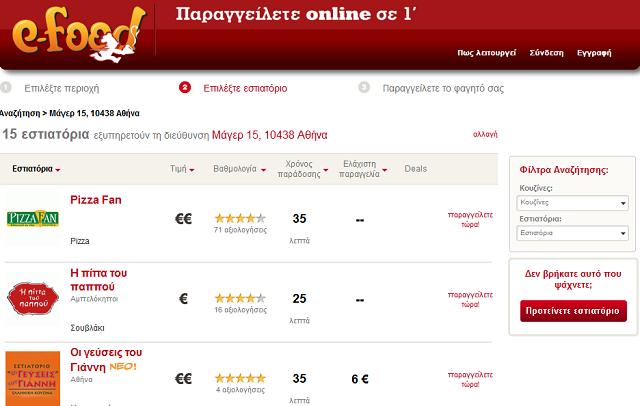
Task: Click the ΝΕΟ! badge
Action: pos(122,366)
